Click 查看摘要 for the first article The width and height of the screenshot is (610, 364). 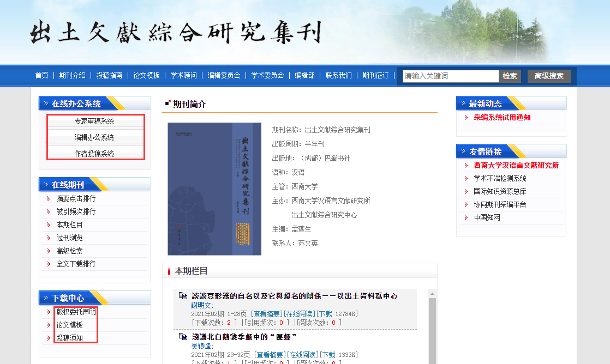pyautogui.click(x=267, y=314)
